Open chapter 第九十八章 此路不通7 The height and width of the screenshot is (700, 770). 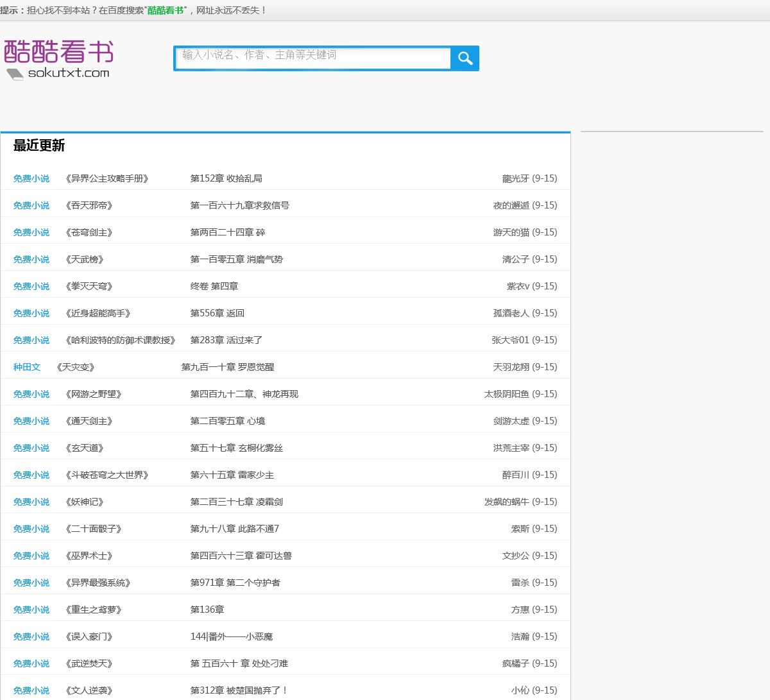pyautogui.click(x=235, y=529)
